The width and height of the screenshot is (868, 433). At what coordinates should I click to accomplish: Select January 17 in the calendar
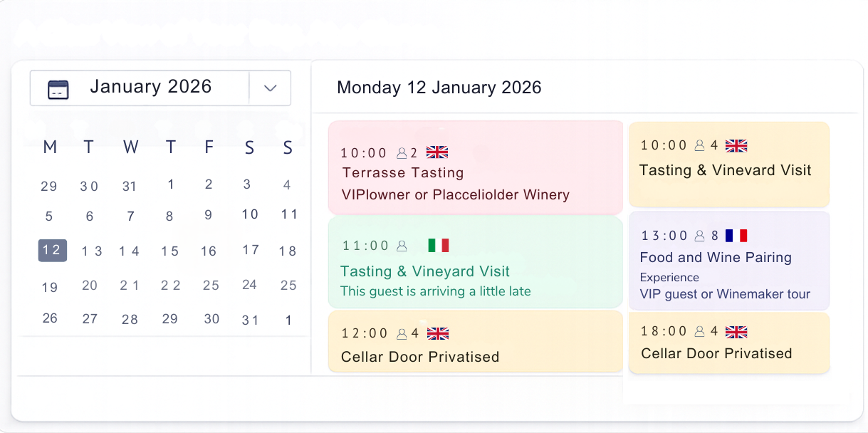250,250
